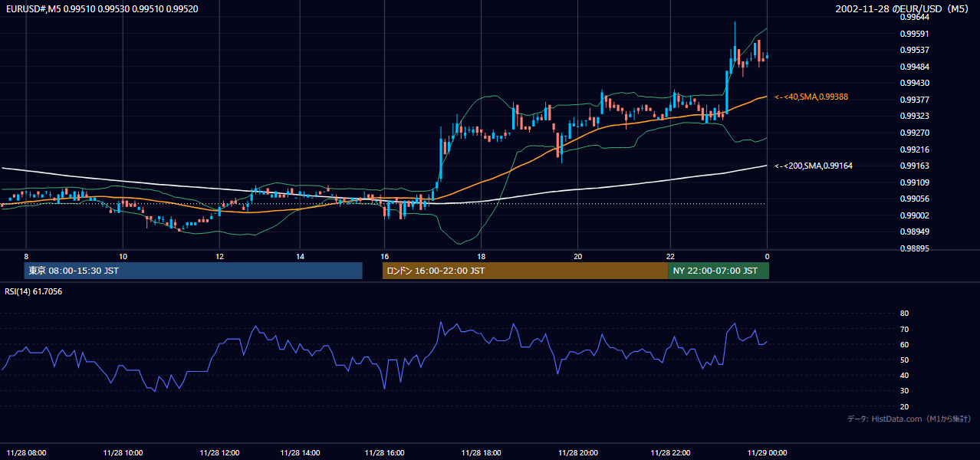Click price level 0.99430 on the axis
Image resolution: width=980 pixels, height=460 pixels.
[914, 83]
